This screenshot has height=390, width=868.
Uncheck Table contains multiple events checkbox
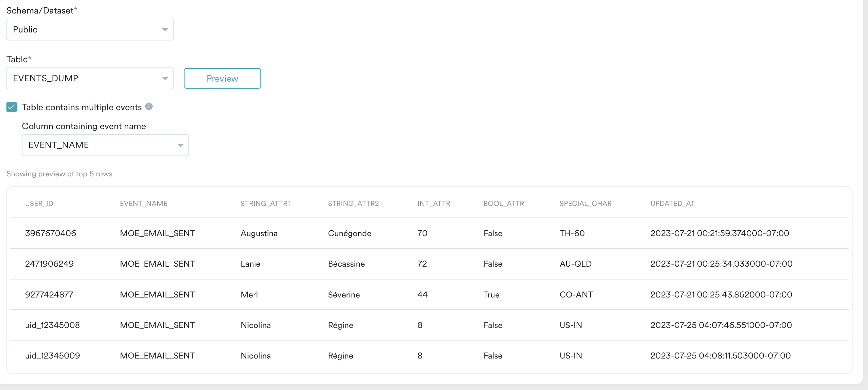point(12,107)
